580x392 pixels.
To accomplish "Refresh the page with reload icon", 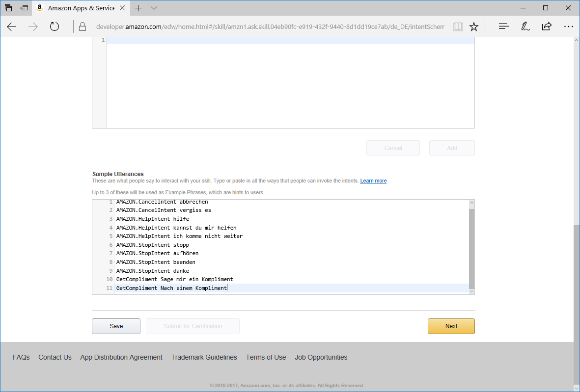I will (x=55, y=27).
